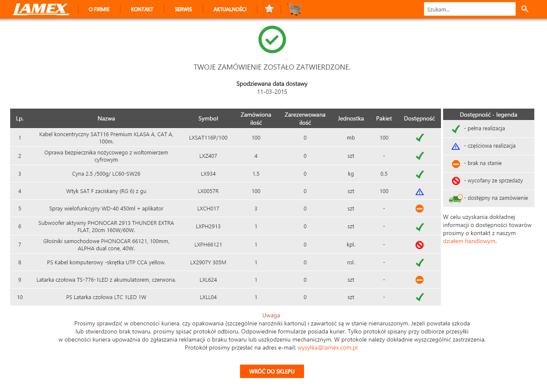The image size is (547, 392).
Task: Click delivery date '11-03-2015'
Action: point(272,92)
